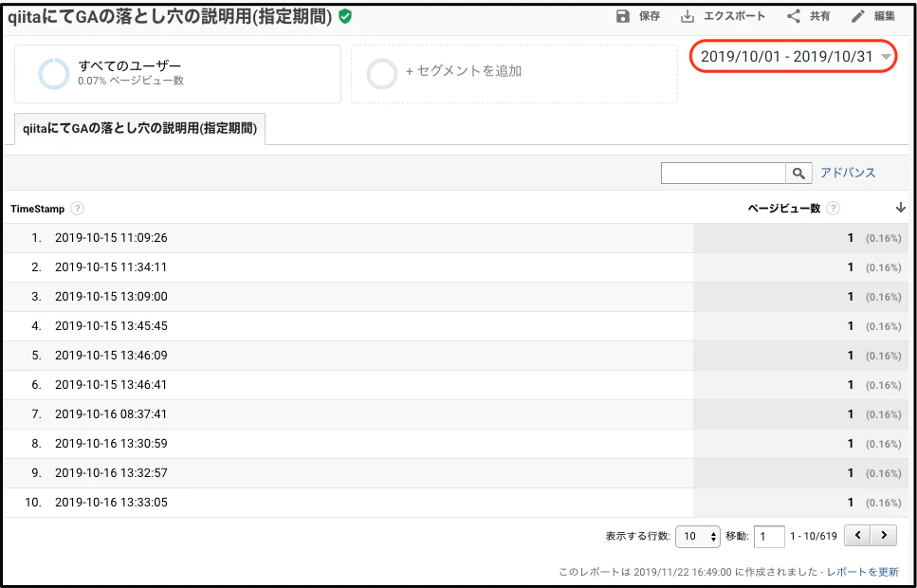917x588 pixels.
Task: Select row 2019-10-16 13:30:59
Action: pos(456,444)
